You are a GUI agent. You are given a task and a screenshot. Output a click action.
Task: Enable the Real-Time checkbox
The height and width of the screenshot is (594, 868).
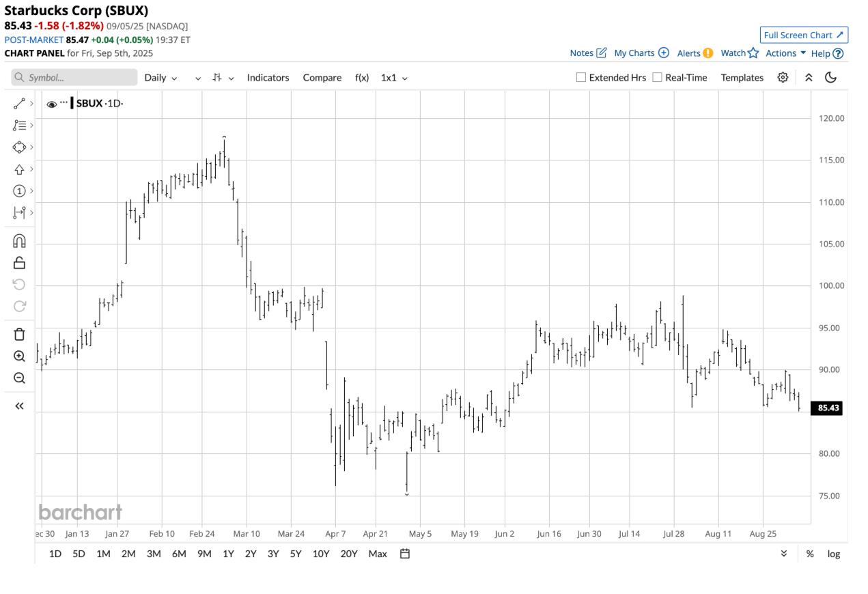657,77
